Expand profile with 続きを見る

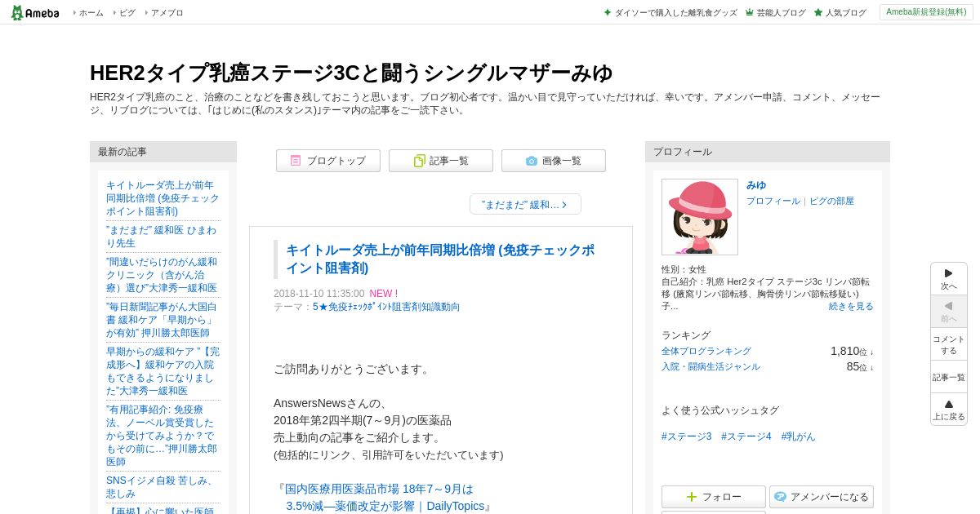[x=851, y=306]
